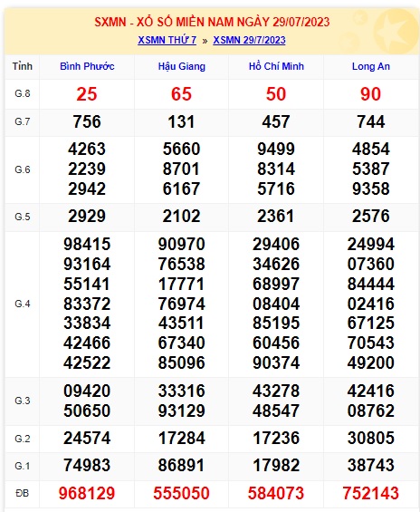Select the Long An G.8 number 90

[x=370, y=94]
